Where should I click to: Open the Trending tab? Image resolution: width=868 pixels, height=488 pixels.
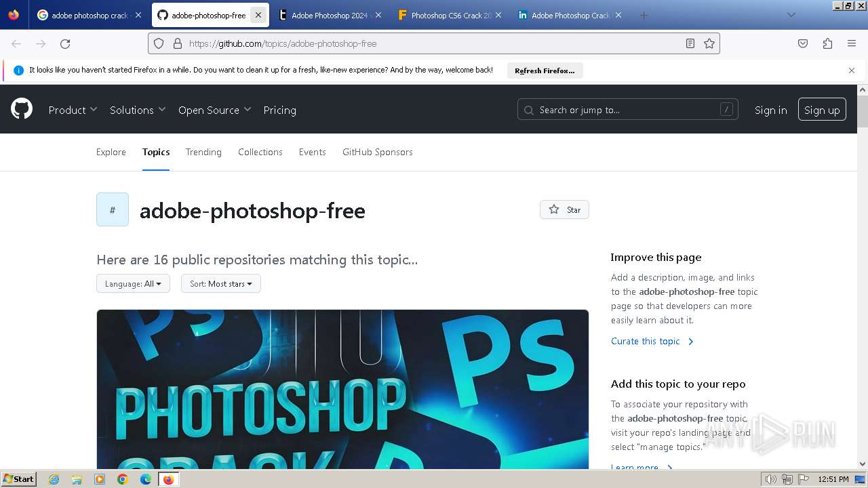(203, 152)
